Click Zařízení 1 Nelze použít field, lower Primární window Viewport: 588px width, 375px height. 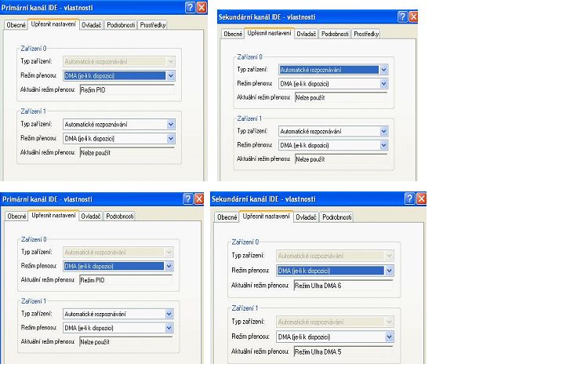tap(126, 342)
